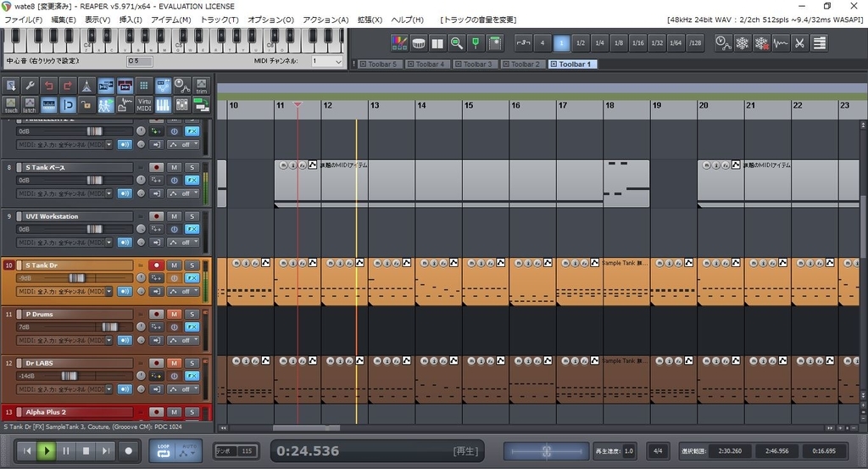Click the touch automation mode icon
This screenshot has height=469, width=868.
(11, 104)
